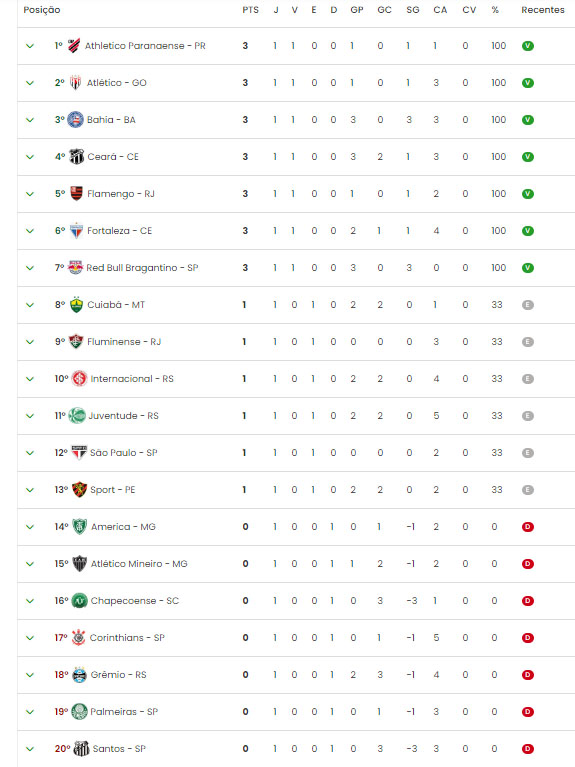Open the Fortaleza - CE team link
The height and width of the screenshot is (767, 575).
(x=119, y=231)
